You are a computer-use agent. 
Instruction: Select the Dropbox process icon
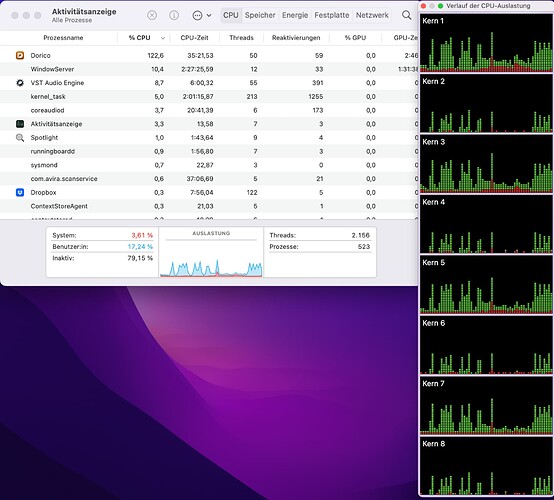click(x=20, y=192)
